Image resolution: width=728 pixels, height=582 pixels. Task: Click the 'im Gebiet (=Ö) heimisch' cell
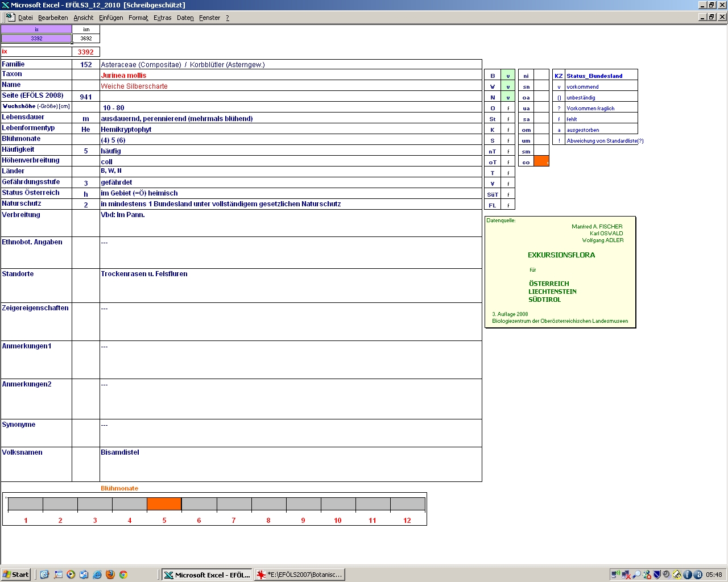(291, 193)
